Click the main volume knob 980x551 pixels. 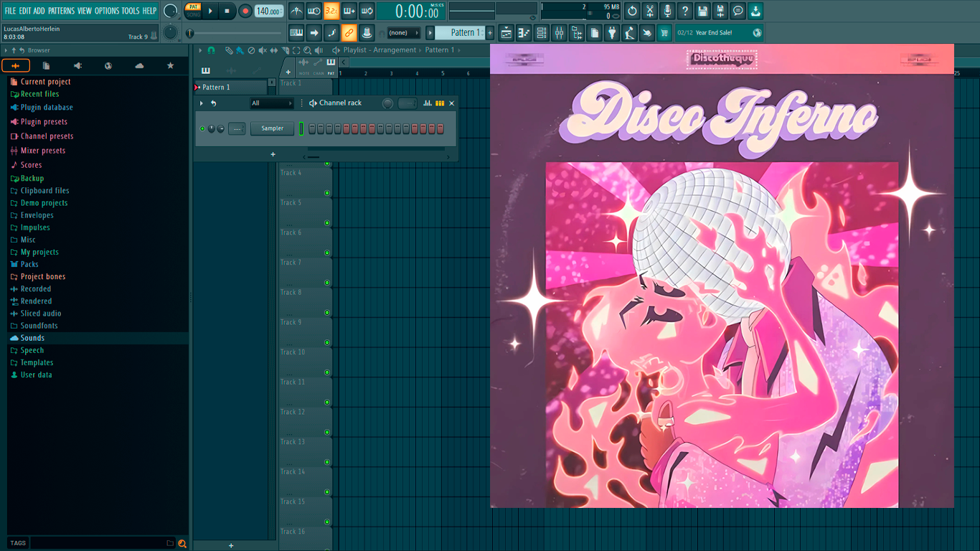(170, 11)
